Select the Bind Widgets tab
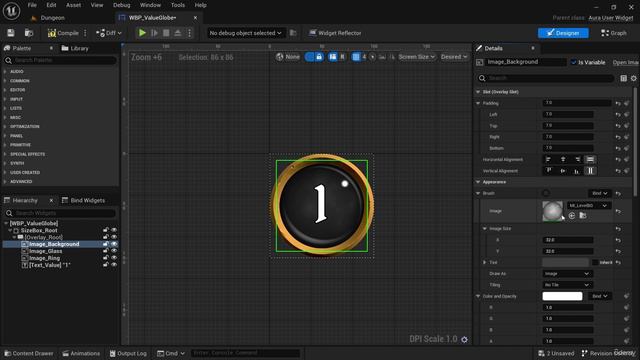This screenshot has width=640, height=360. pyautogui.click(x=83, y=200)
